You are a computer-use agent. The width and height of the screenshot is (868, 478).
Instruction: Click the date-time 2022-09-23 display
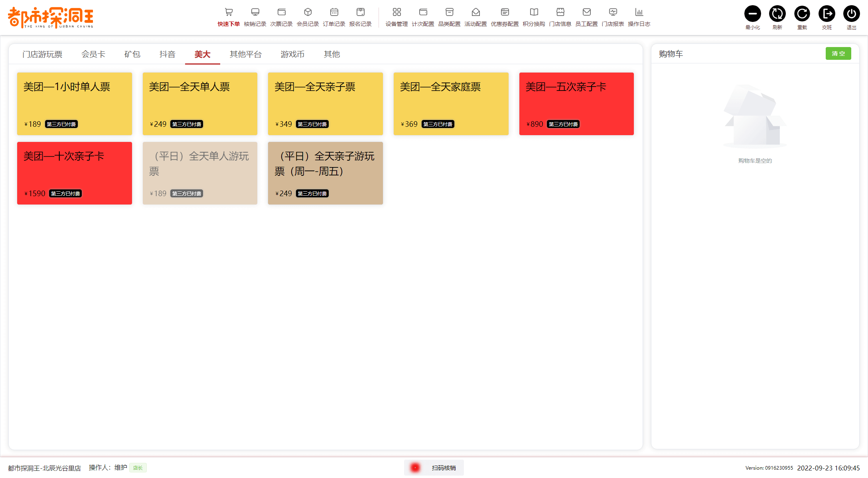pyautogui.click(x=829, y=468)
